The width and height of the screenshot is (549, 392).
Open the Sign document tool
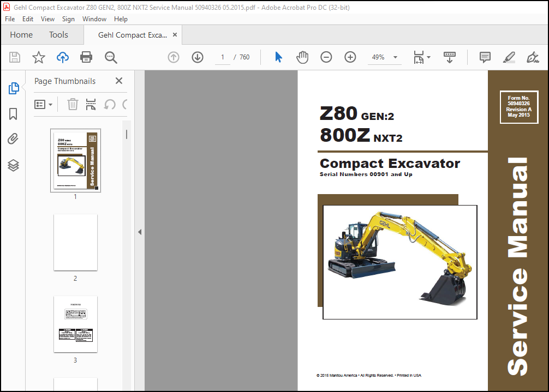(x=533, y=57)
